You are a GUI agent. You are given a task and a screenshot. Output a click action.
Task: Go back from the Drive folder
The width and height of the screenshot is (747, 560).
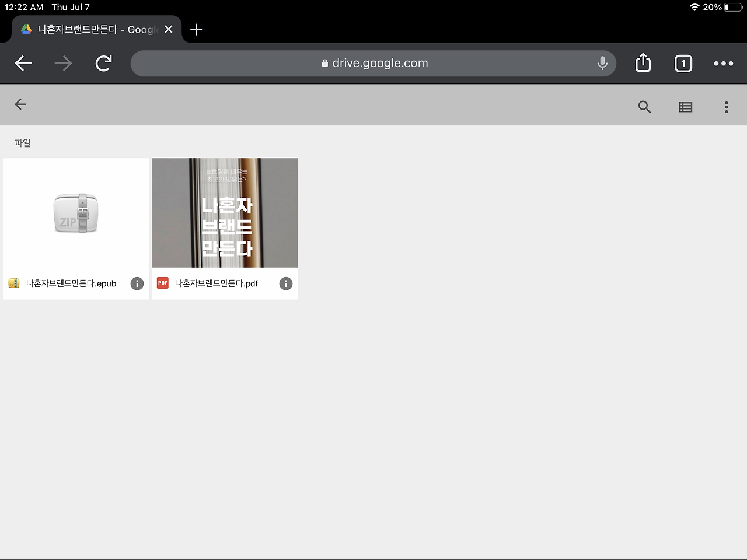(x=20, y=104)
